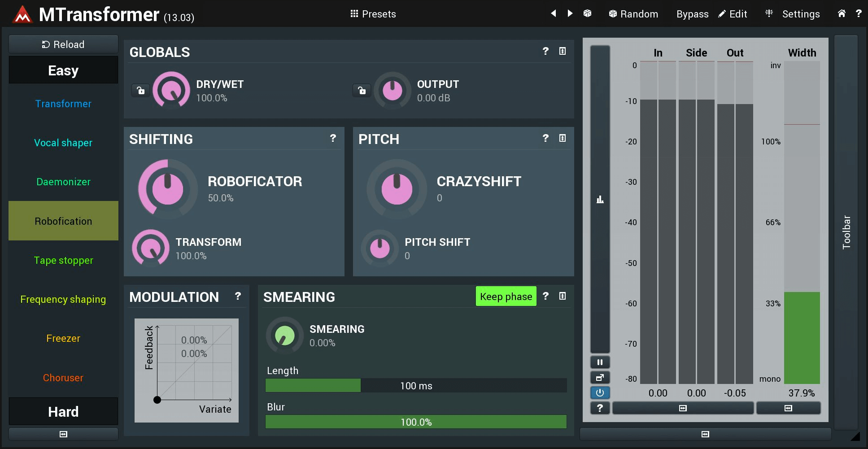868x449 pixels.
Task: Toggle the Output lock icon
Action: coord(362,91)
